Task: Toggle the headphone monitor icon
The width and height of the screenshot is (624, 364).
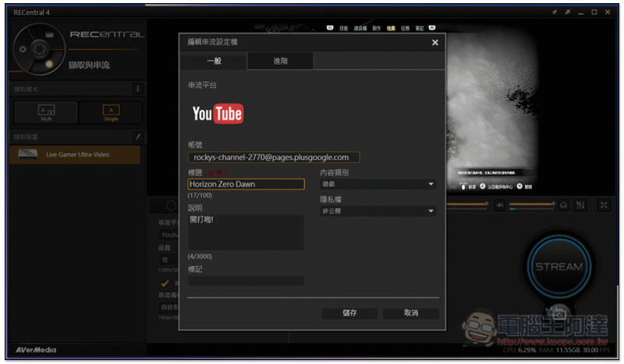Action: [x=563, y=205]
